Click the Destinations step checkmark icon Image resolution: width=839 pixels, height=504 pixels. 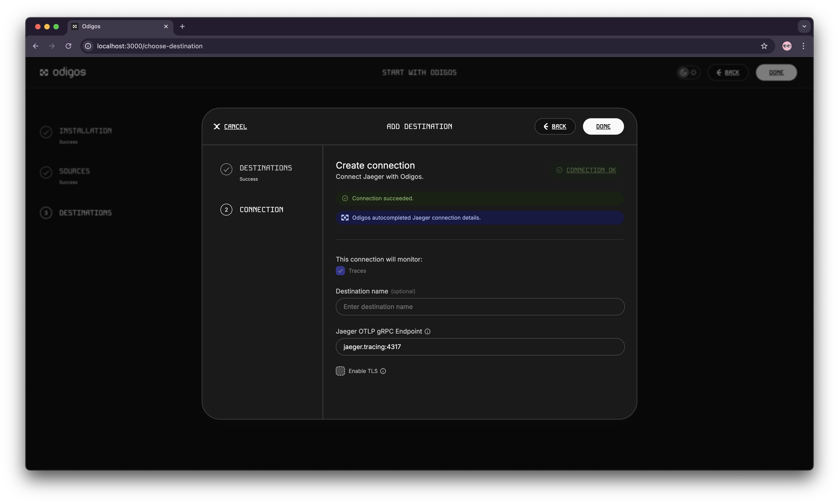point(226,169)
